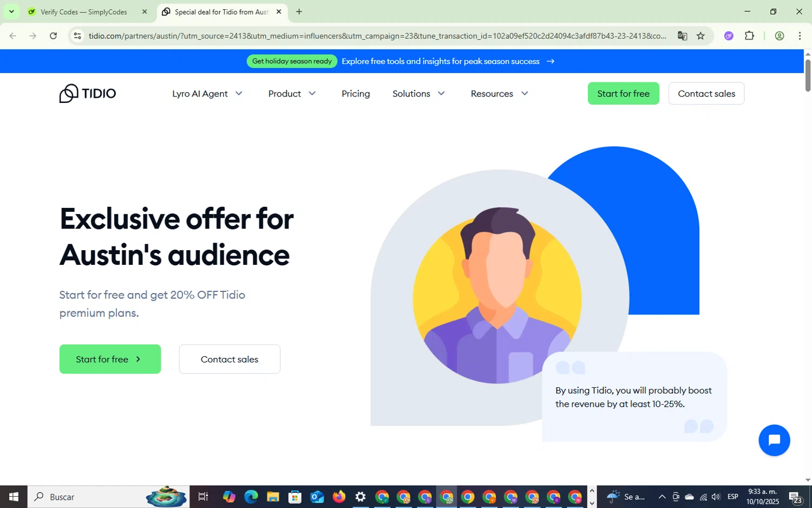The height and width of the screenshot is (508, 812).
Task: Open Microsoft Edge from the taskbar
Action: (251, 497)
